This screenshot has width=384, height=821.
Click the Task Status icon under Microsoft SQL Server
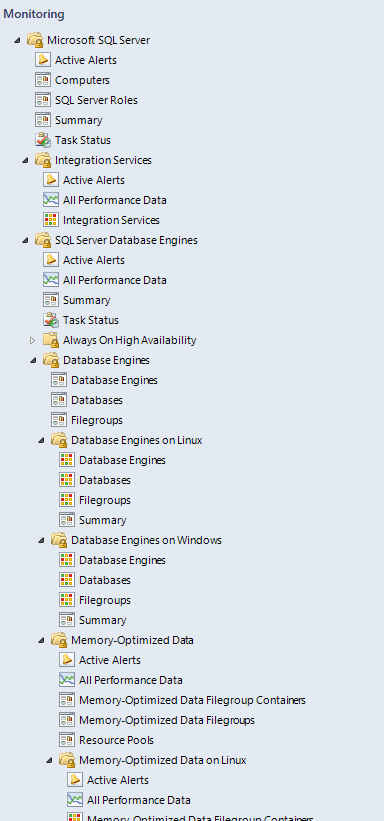pyautogui.click(x=43, y=140)
